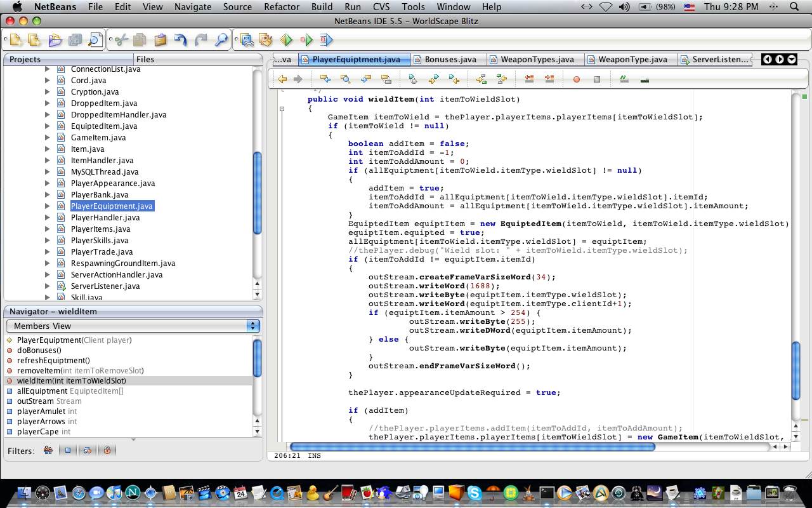Select PlayerBank.java in project tree

[100, 195]
